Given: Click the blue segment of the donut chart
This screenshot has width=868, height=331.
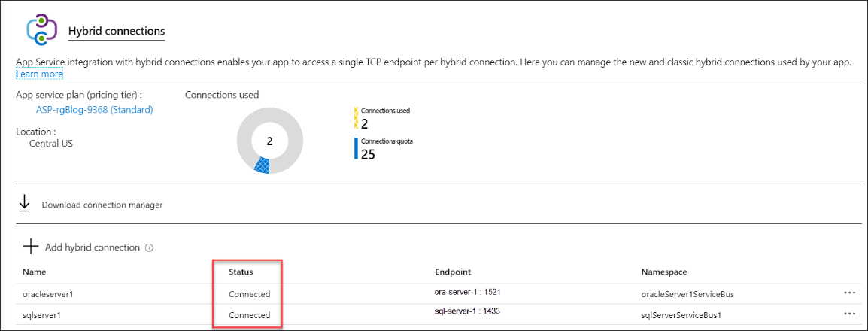Looking at the screenshot, I should [261, 166].
